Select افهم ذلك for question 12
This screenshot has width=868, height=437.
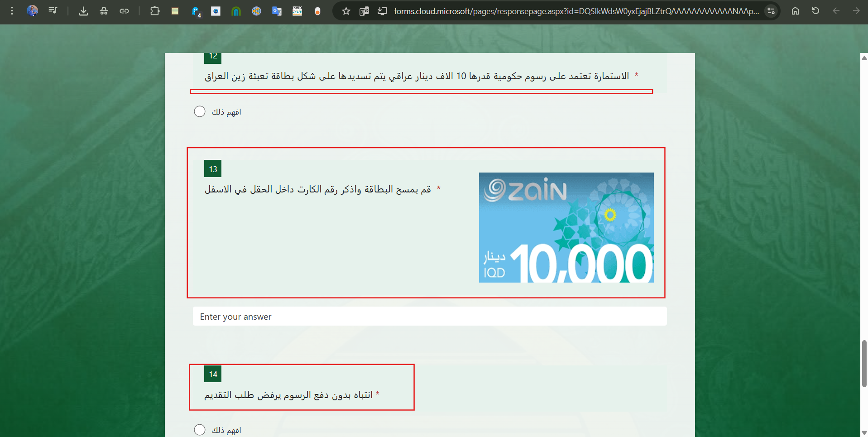(x=199, y=111)
